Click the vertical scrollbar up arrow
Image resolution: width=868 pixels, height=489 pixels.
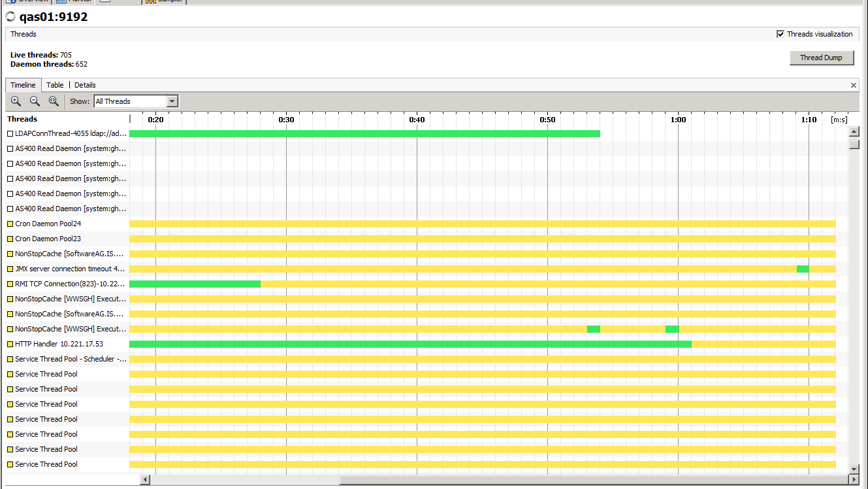[854, 132]
